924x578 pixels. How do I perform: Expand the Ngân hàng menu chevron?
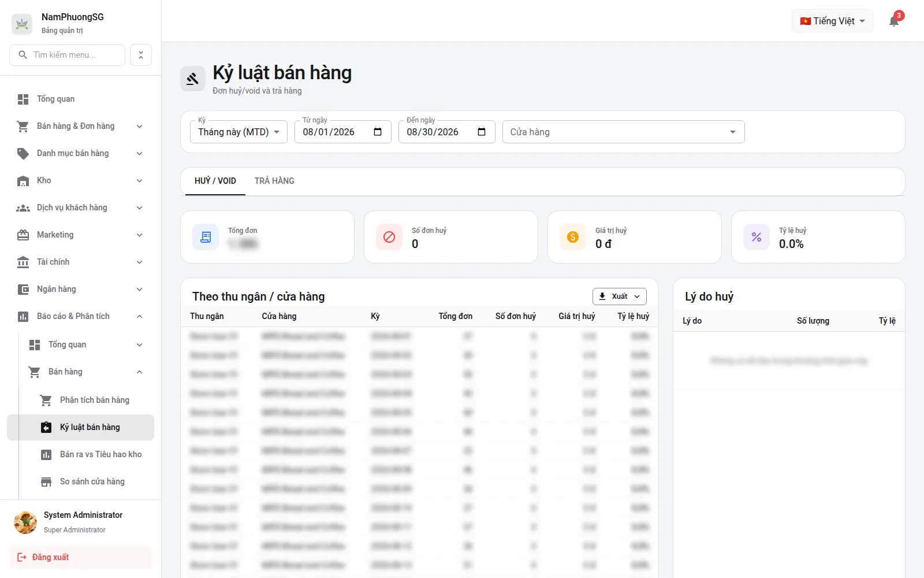(x=140, y=290)
